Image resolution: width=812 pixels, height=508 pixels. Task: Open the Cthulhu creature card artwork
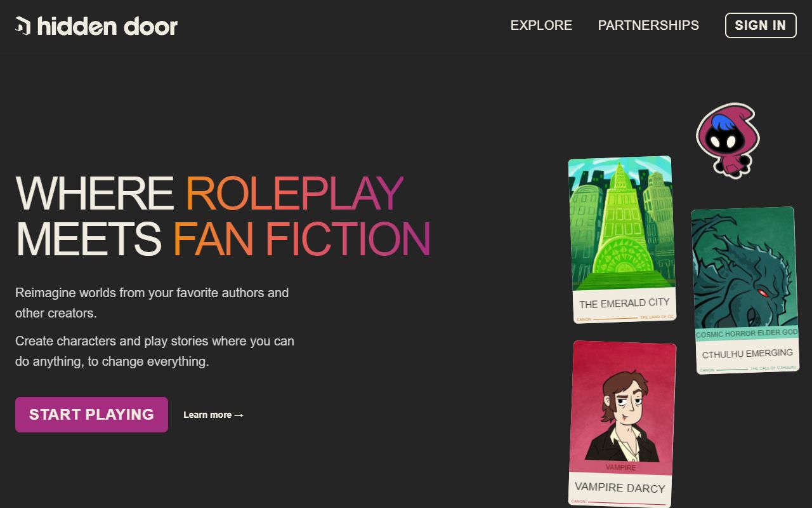tap(743, 268)
